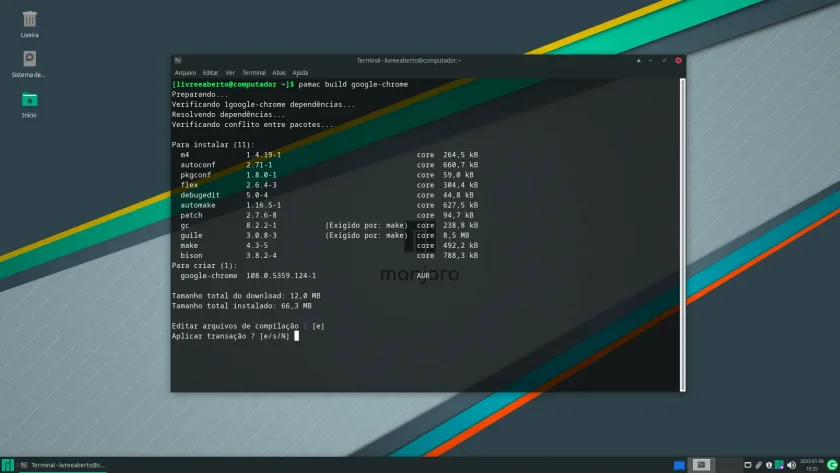Open the volume speaker tray icon
Screen dimensions: 840x473
791,465
